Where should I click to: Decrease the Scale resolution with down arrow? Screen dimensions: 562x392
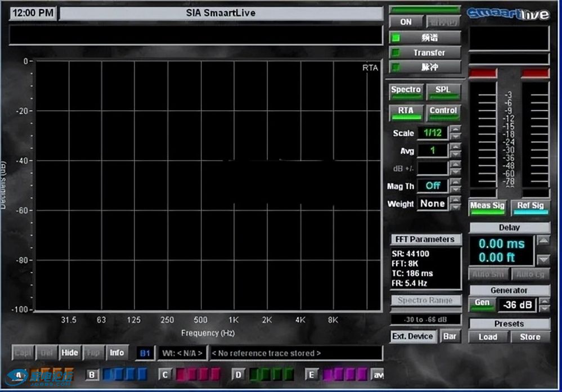(455, 137)
